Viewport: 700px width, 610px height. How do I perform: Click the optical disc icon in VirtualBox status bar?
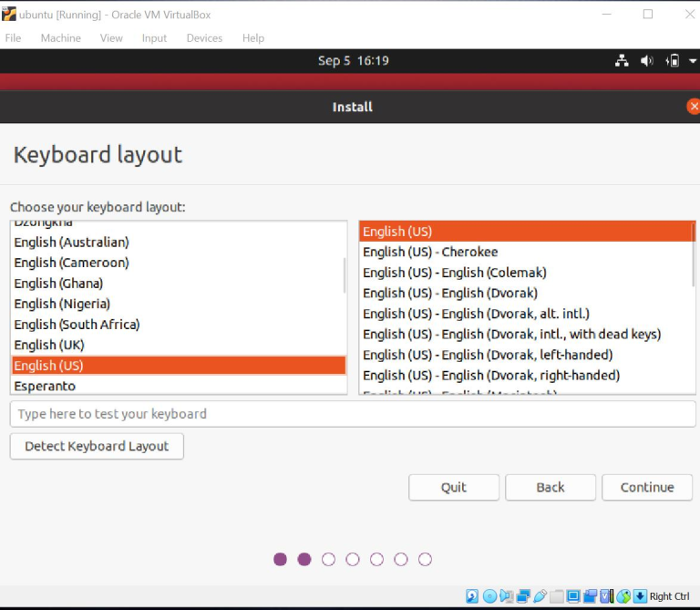tap(489, 596)
